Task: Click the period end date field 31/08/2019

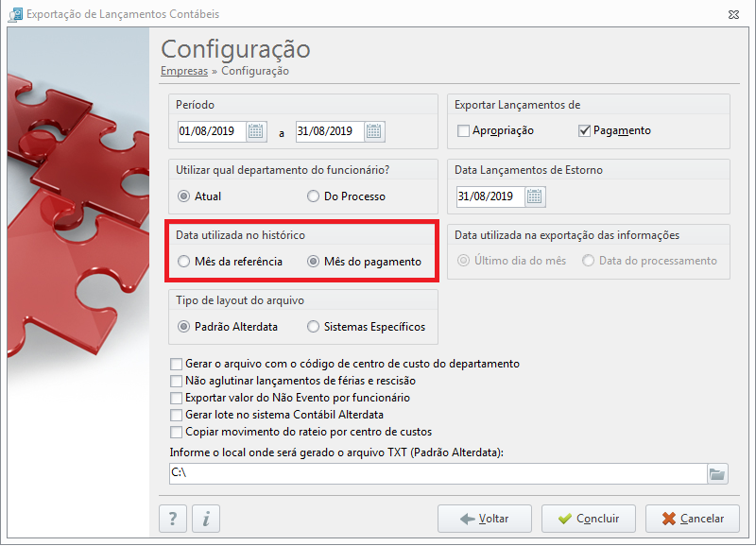Action: pos(330,131)
